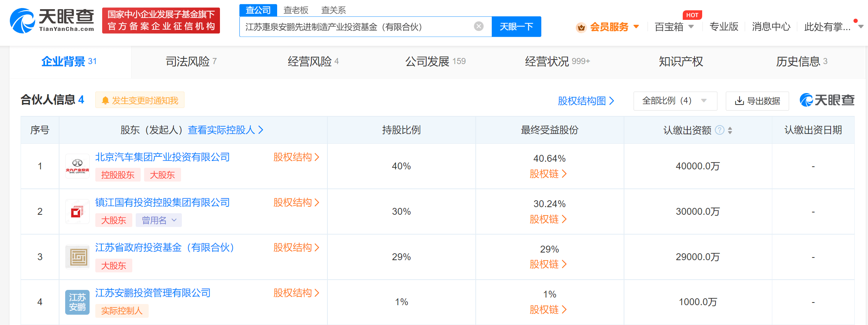
Task: Click the 江苏省政府投资基金 logo icon
Action: (x=77, y=257)
